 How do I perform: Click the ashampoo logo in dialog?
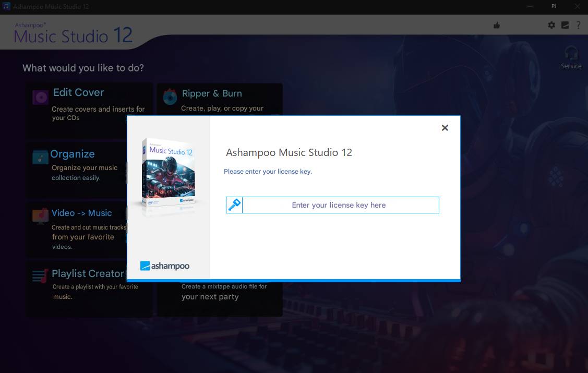[x=165, y=266]
